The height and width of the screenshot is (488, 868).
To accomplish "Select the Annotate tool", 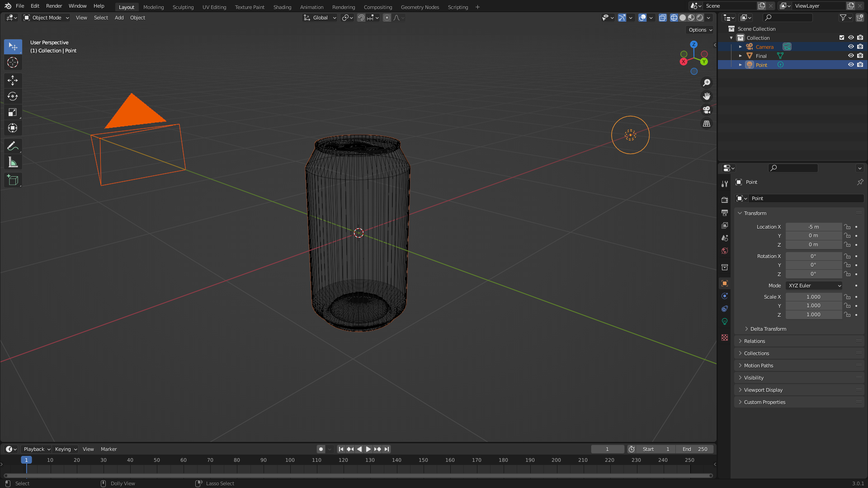I will point(13,146).
